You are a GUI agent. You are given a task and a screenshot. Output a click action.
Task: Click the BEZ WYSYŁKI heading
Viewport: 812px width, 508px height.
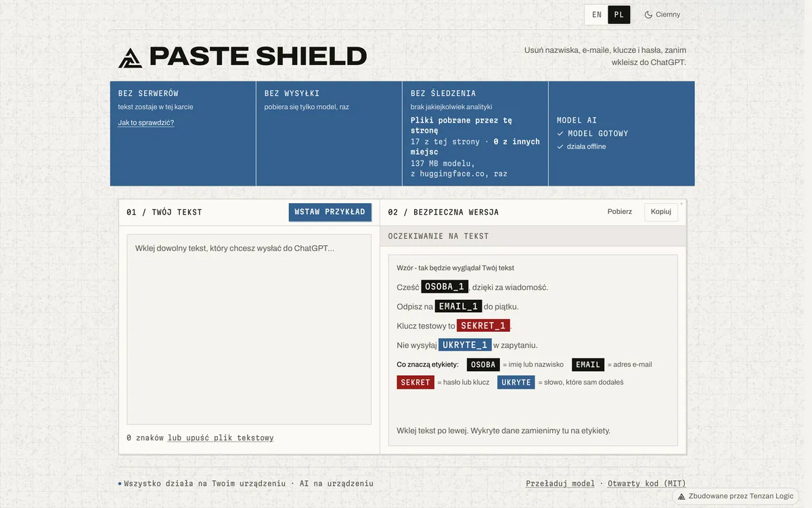click(x=292, y=93)
